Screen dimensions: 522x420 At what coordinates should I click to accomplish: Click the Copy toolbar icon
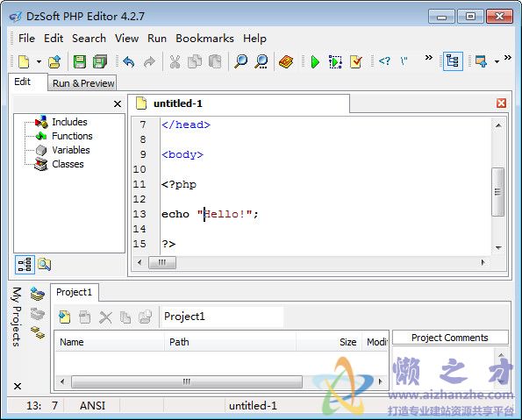(195, 61)
